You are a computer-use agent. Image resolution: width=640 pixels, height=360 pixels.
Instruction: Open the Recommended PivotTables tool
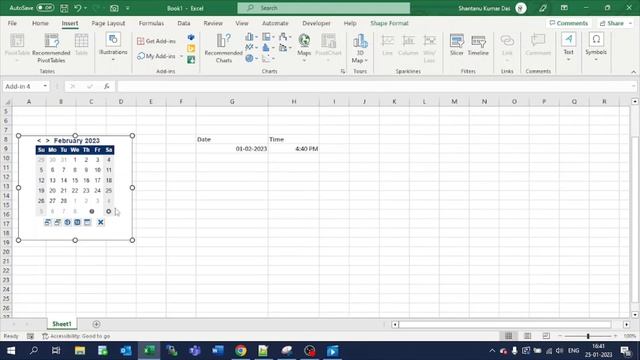click(51, 48)
